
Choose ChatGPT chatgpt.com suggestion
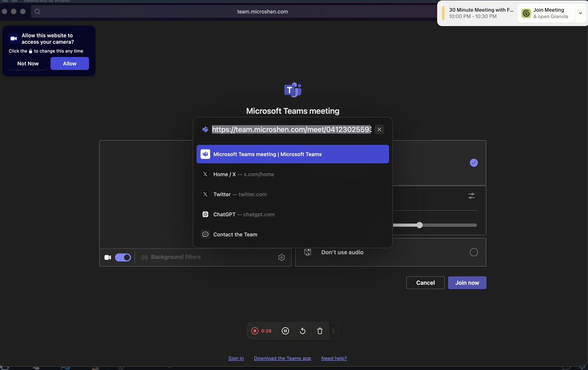click(293, 215)
